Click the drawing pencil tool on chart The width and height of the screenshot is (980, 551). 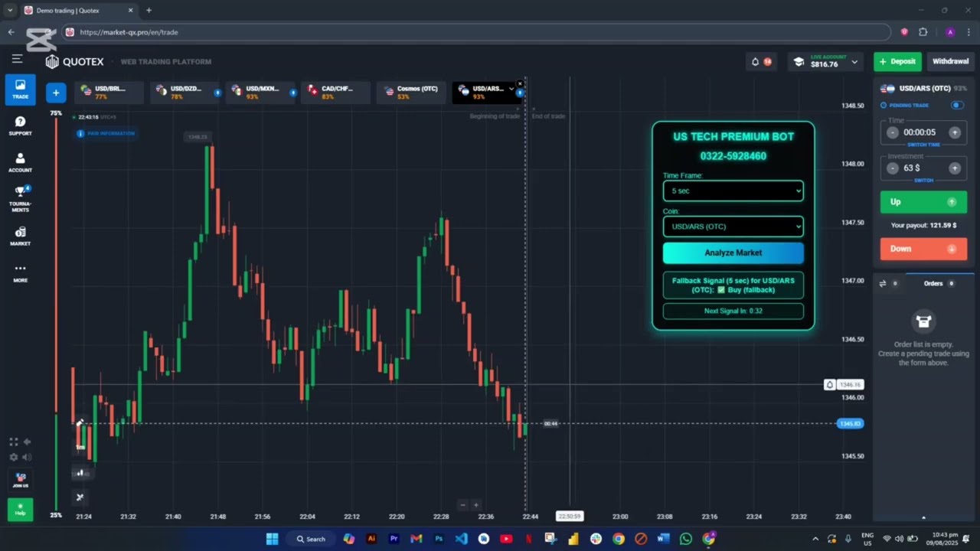pos(80,422)
